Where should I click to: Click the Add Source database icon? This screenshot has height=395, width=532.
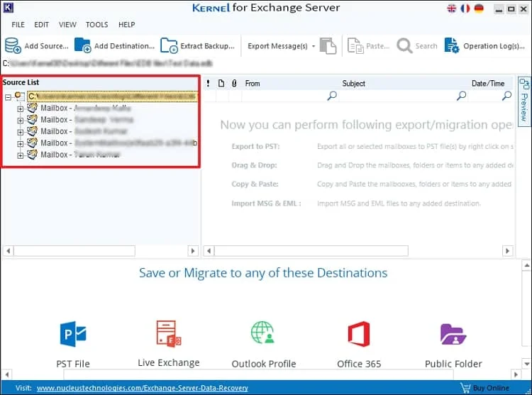[13, 46]
